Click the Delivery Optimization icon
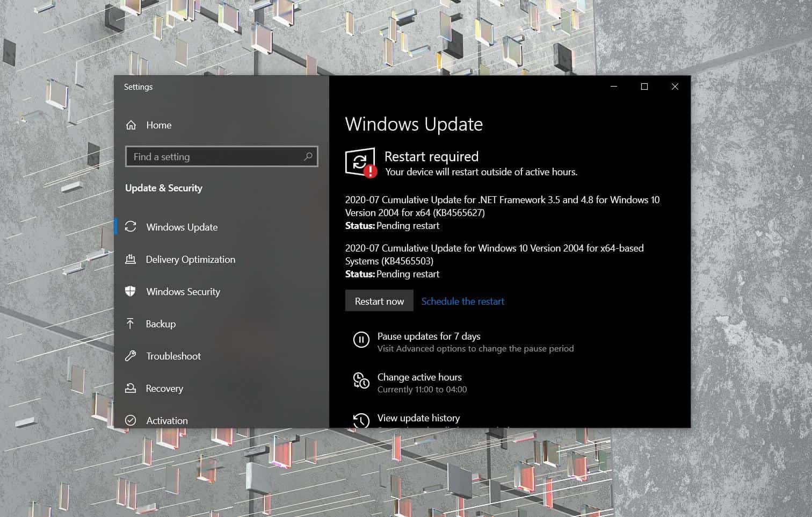 [130, 259]
